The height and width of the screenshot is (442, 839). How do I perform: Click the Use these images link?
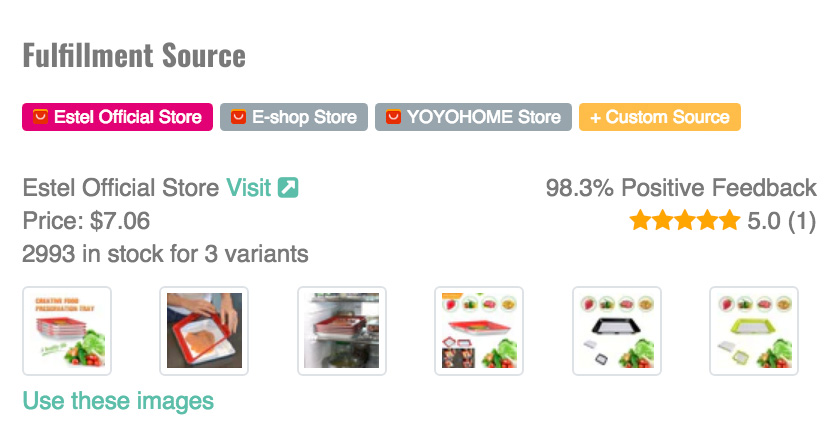(118, 401)
